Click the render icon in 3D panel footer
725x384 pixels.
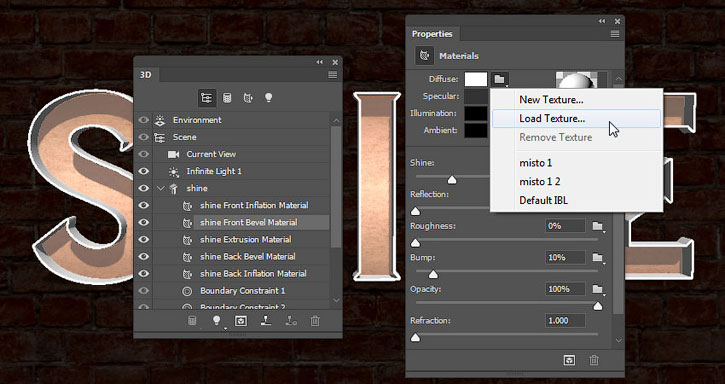coord(240,321)
